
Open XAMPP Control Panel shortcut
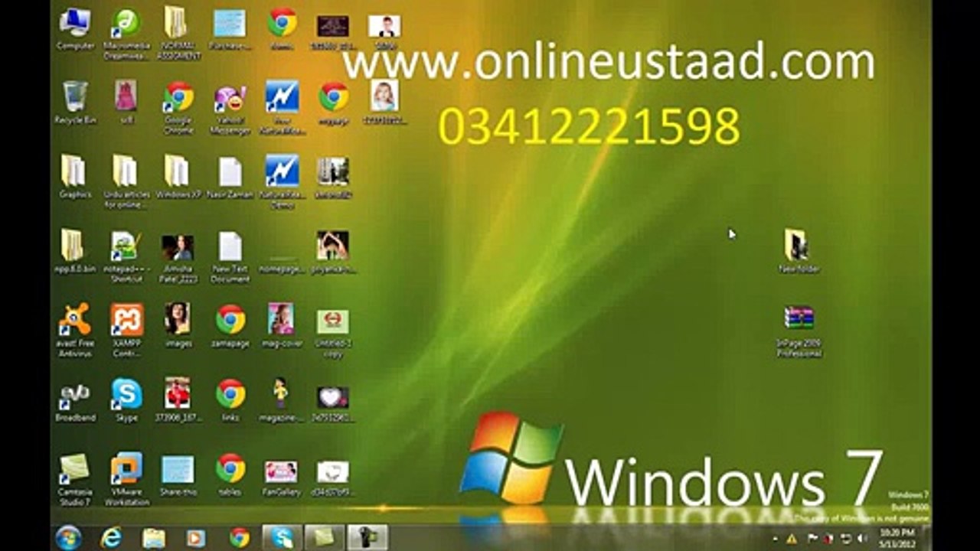[126, 331]
